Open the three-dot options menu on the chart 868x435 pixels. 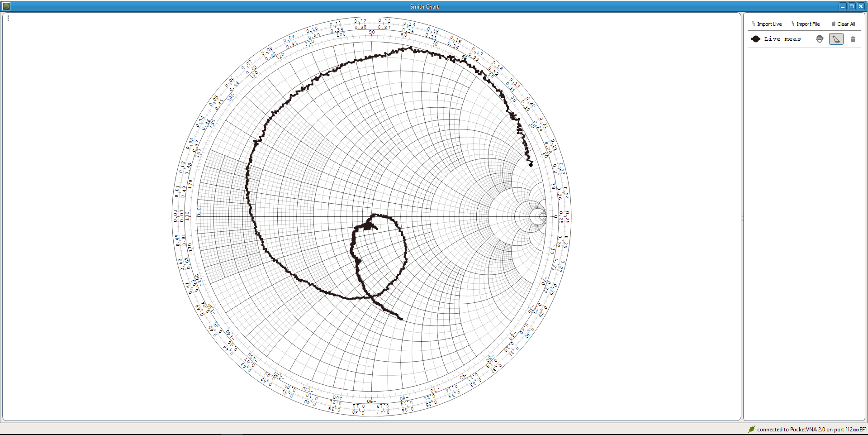click(x=8, y=18)
